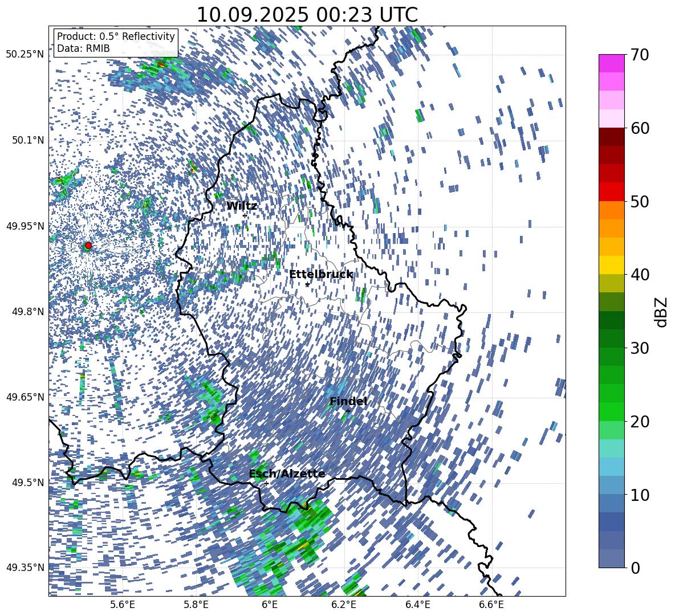Click the dBZ colorbar axis label
The image size is (675, 616).
662,312
